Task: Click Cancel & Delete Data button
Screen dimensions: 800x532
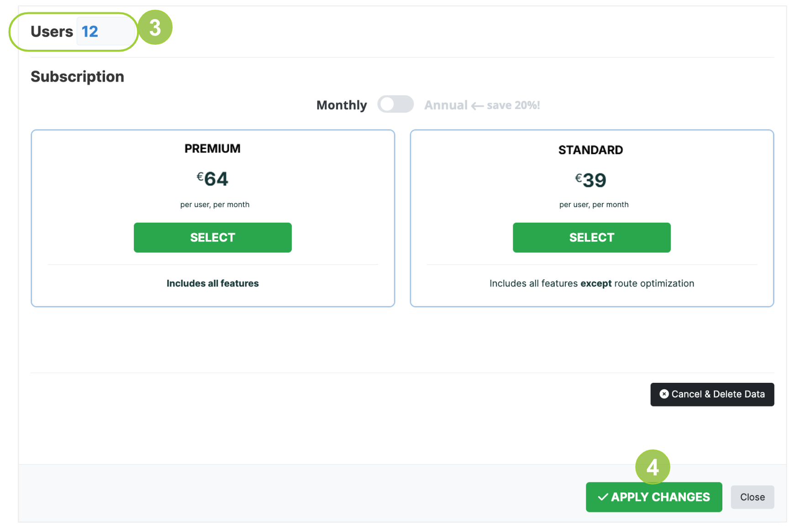Action: [712, 394]
